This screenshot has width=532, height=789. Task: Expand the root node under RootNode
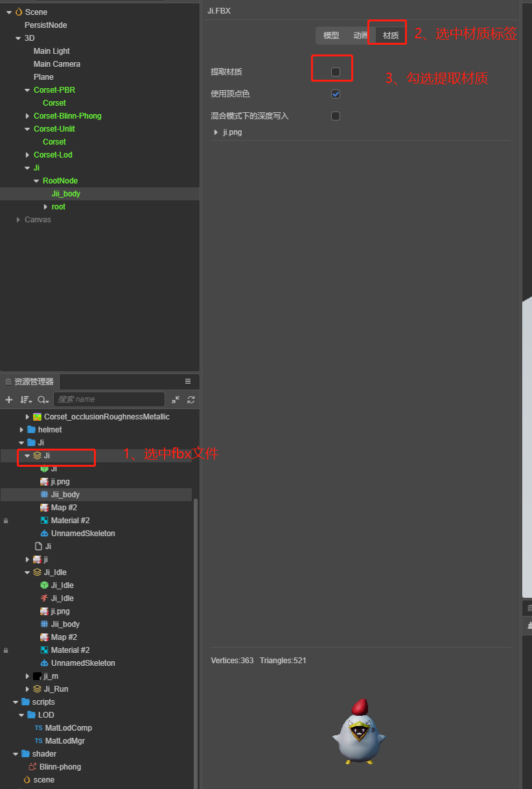[45, 206]
